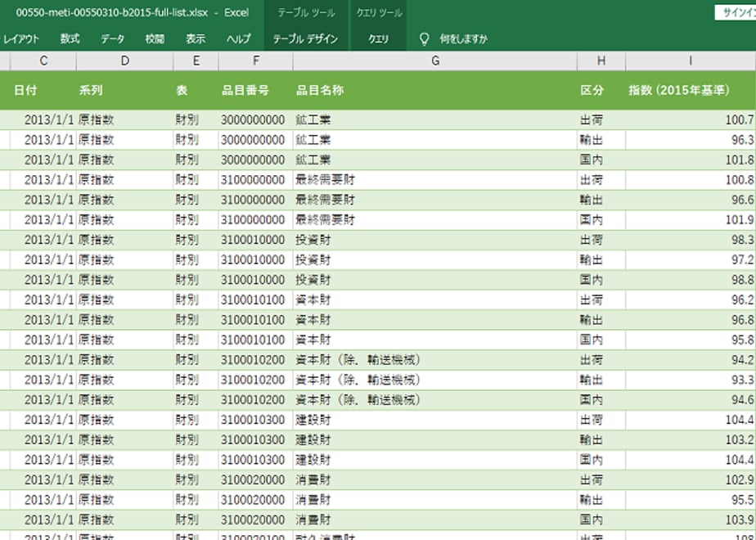Screen dimensions: 756x540
Task: Click item number 3100020000 in 95.5 row
Action: [x=255, y=500]
